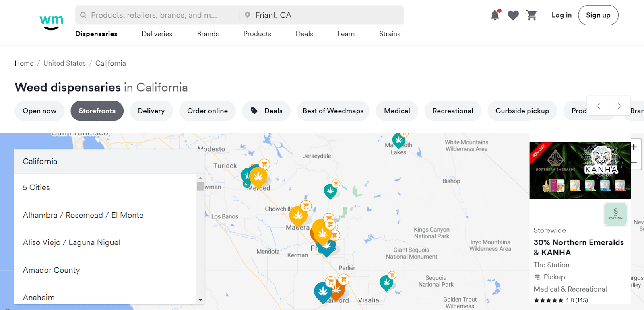Click the orange Merced dispensary pin
644x310 pixels.
(258, 177)
